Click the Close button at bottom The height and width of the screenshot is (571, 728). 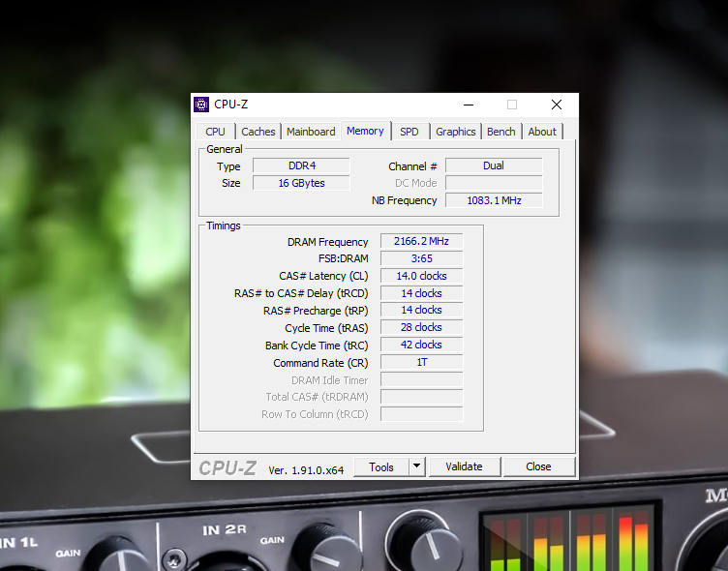pos(538,466)
